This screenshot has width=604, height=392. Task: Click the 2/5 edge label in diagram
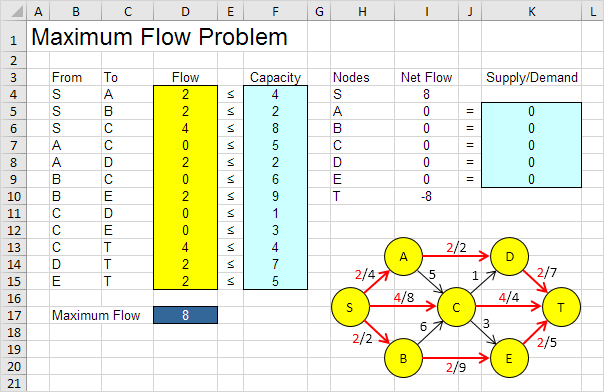tap(547, 342)
